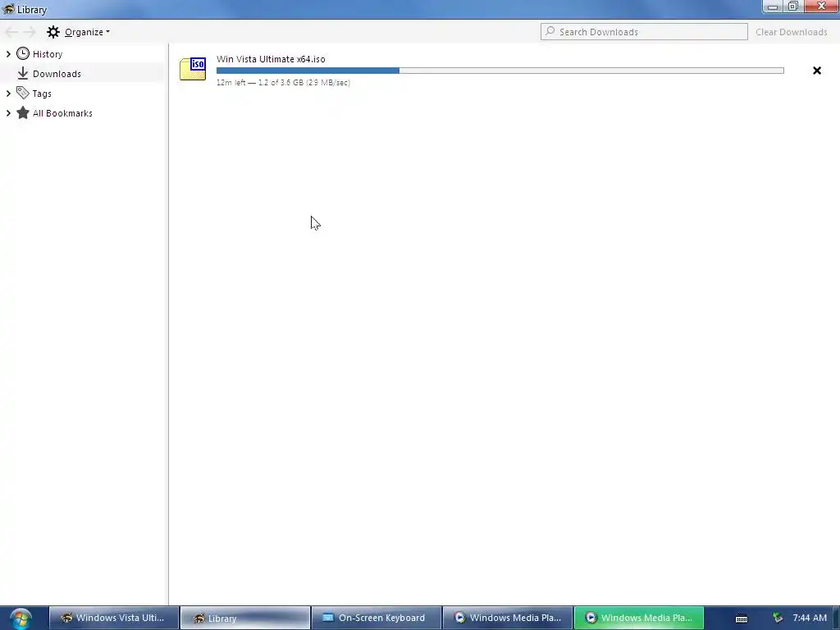Open On-Screen Keyboard from taskbar
Image resolution: width=840 pixels, height=630 pixels.
click(376, 618)
